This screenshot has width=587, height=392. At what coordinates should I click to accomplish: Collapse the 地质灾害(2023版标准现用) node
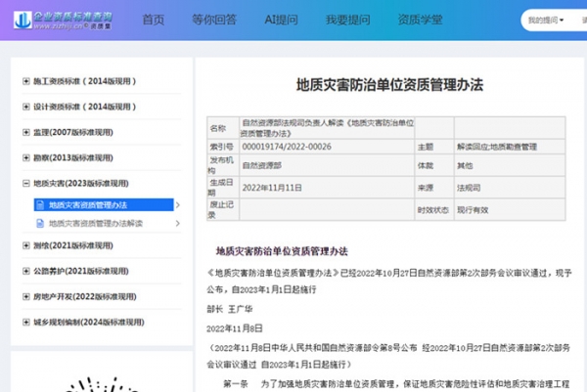click(26, 183)
